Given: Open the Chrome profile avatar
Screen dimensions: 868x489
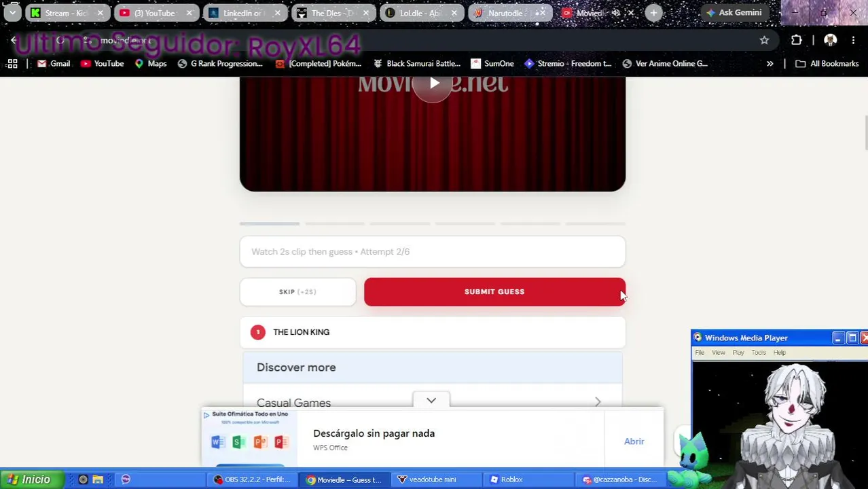Looking at the screenshot, I should pyautogui.click(x=830, y=41).
